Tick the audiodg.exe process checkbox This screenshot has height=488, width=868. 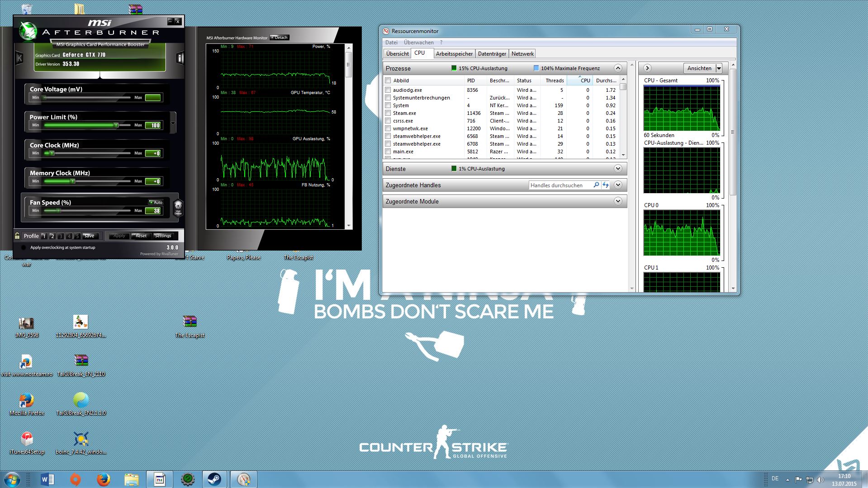[388, 90]
